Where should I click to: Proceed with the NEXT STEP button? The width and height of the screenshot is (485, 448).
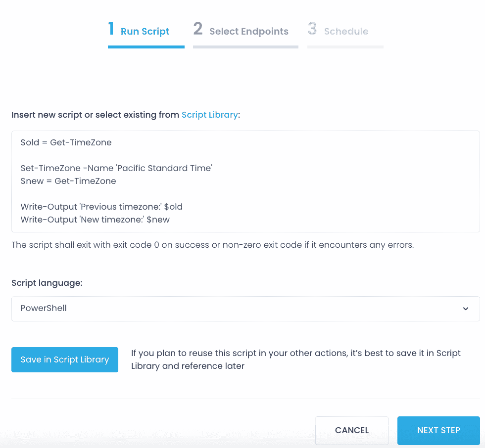(438, 430)
